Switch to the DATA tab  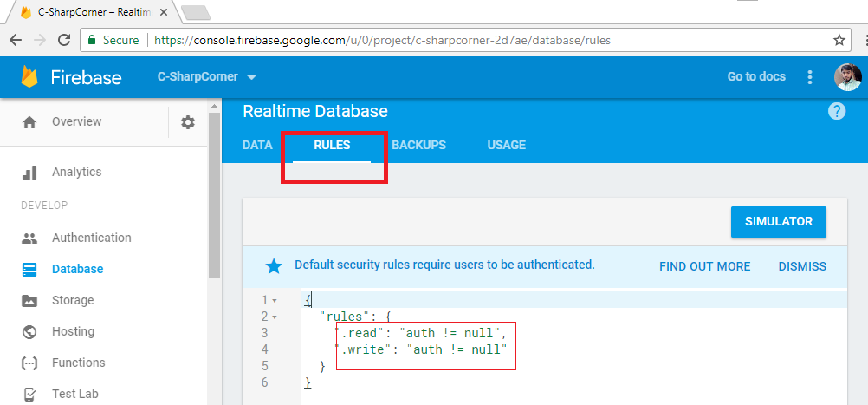pyautogui.click(x=257, y=145)
